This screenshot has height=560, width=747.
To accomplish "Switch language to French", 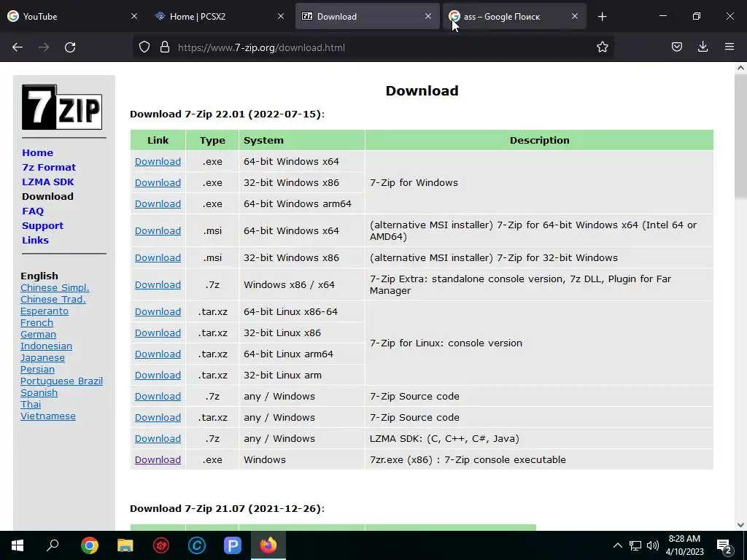I will (x=36, y=322).
